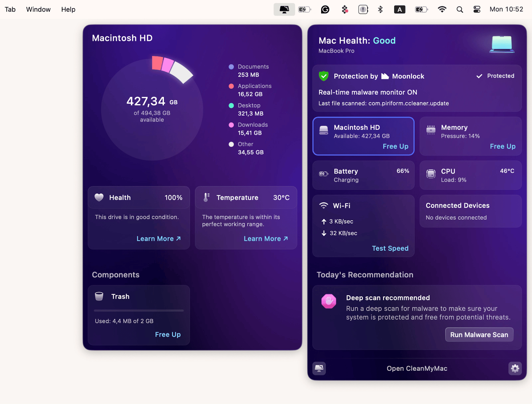532x404 pixels.
Task: Click the Downloads pink color dot
Action: click(x=231, y=125)
